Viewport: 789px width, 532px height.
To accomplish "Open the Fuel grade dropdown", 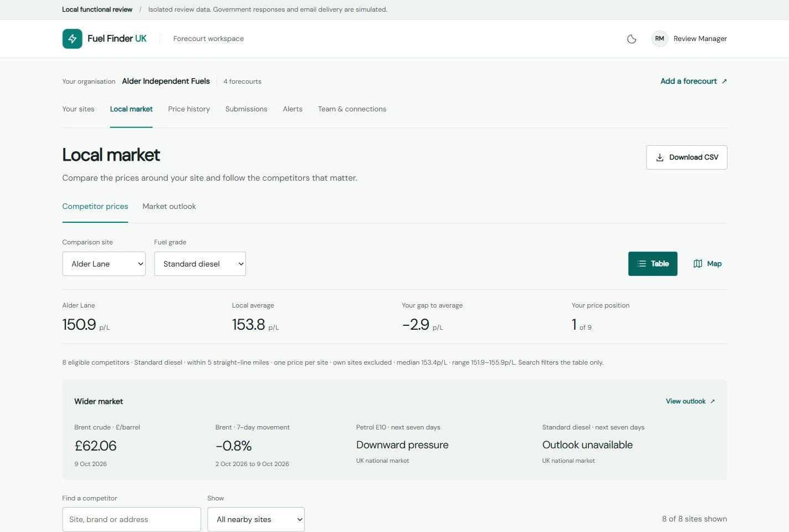I will (200, 264).
